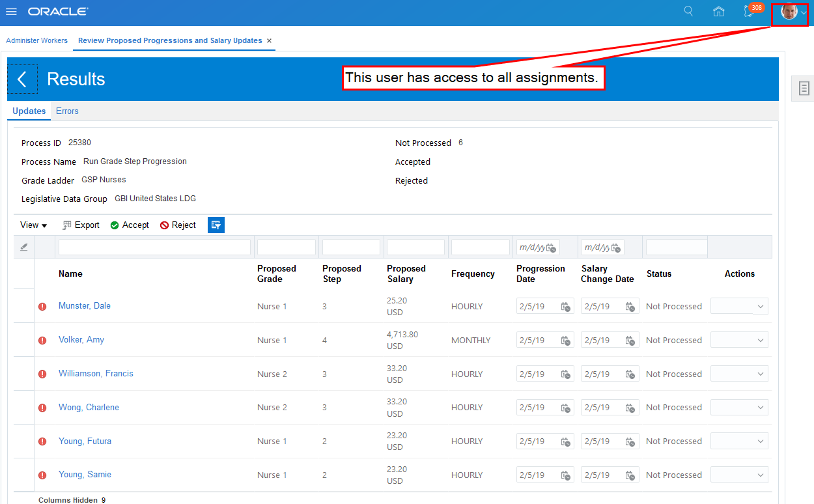
Task: Open the side panel document icon
Action: tap(804, 88)
